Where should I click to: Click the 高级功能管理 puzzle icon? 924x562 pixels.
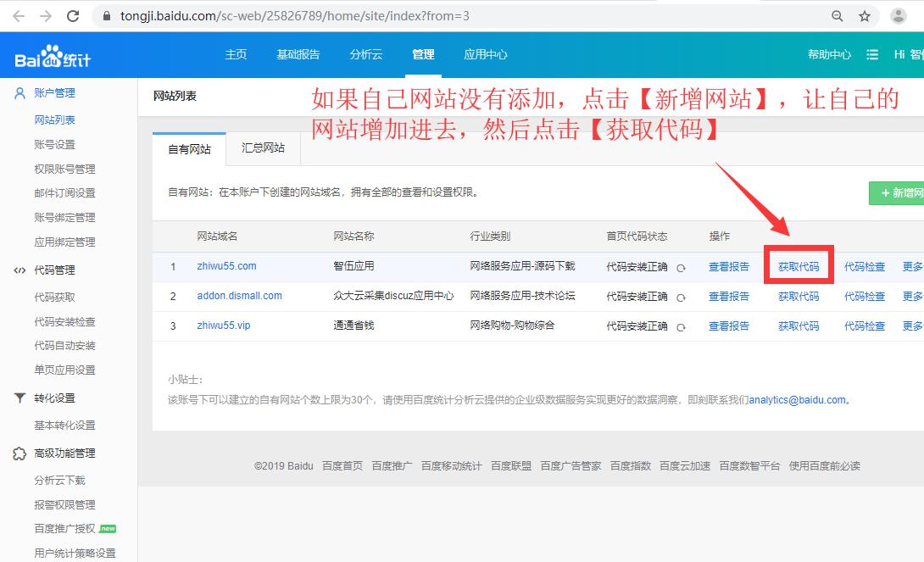click(19, 453)
